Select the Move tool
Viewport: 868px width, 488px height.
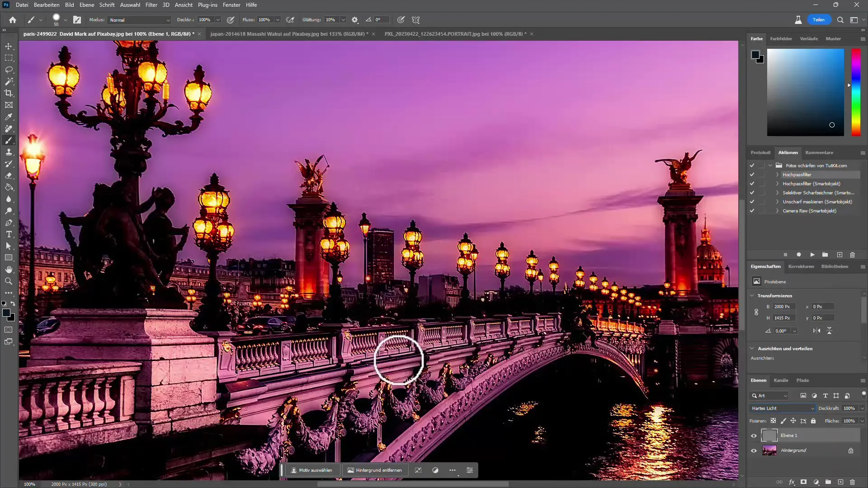[x=8, y=47]
